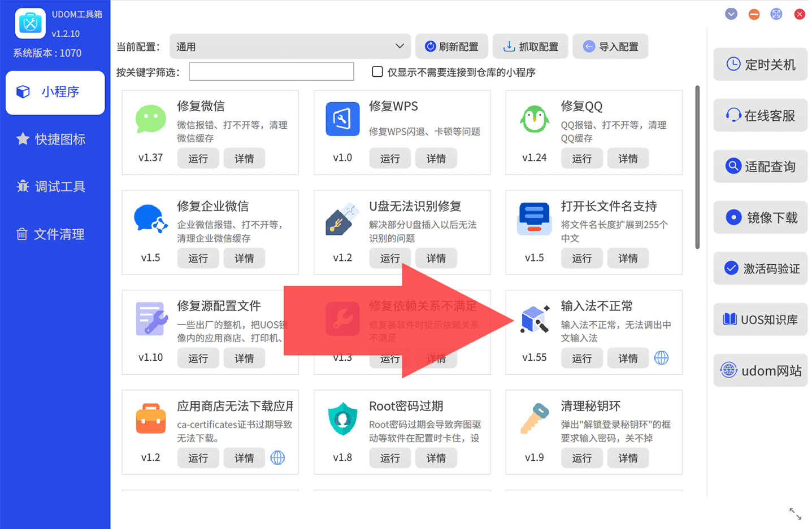
Task: Click the v1.55 version label of 输入法不正常
Action: pyautogui.click(x=534, y=357)
